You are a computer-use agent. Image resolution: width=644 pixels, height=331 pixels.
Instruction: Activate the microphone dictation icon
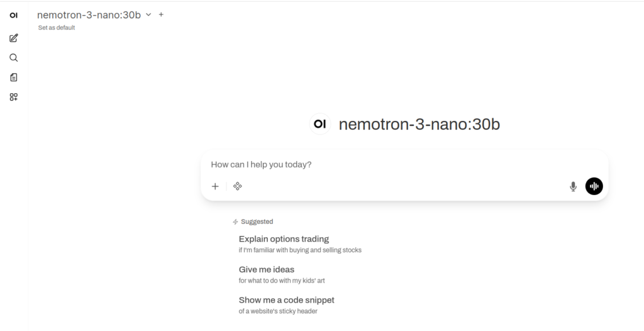[573, 186]
